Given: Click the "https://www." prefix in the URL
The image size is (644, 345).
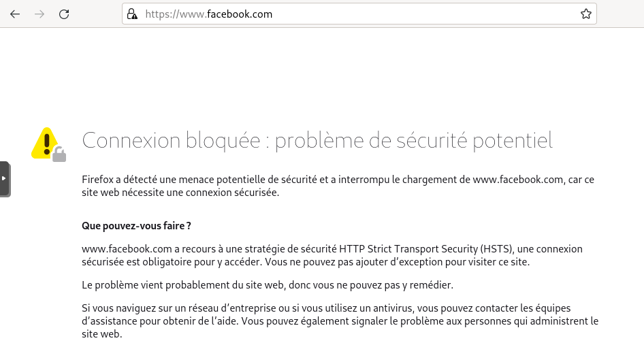Looking at the screenshot, I should coord(176,14).
